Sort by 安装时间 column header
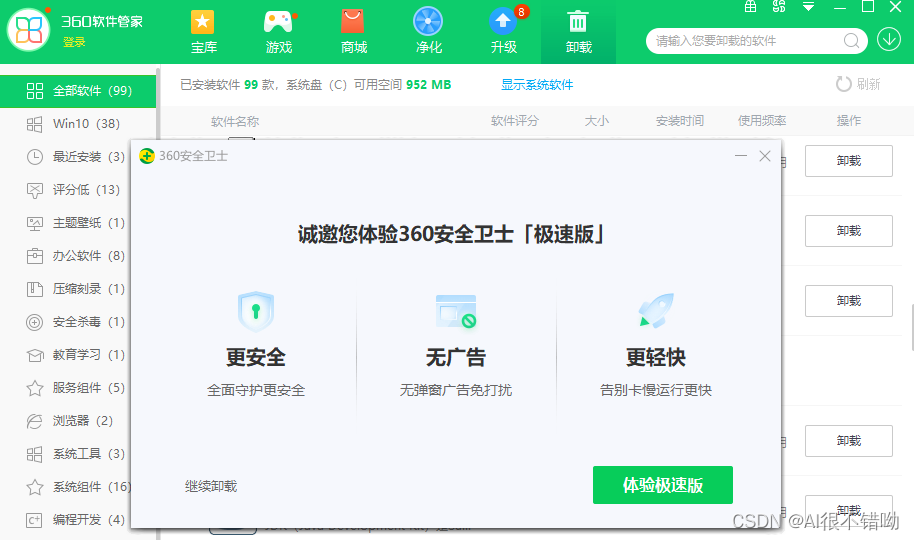The image size is (914, 540). tap(680, 121)
